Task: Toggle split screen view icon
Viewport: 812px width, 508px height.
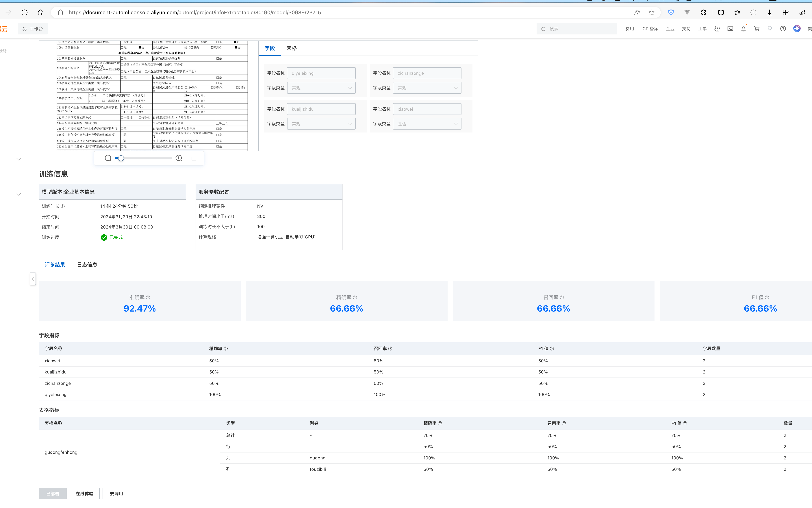Action: tap(721, 12)
